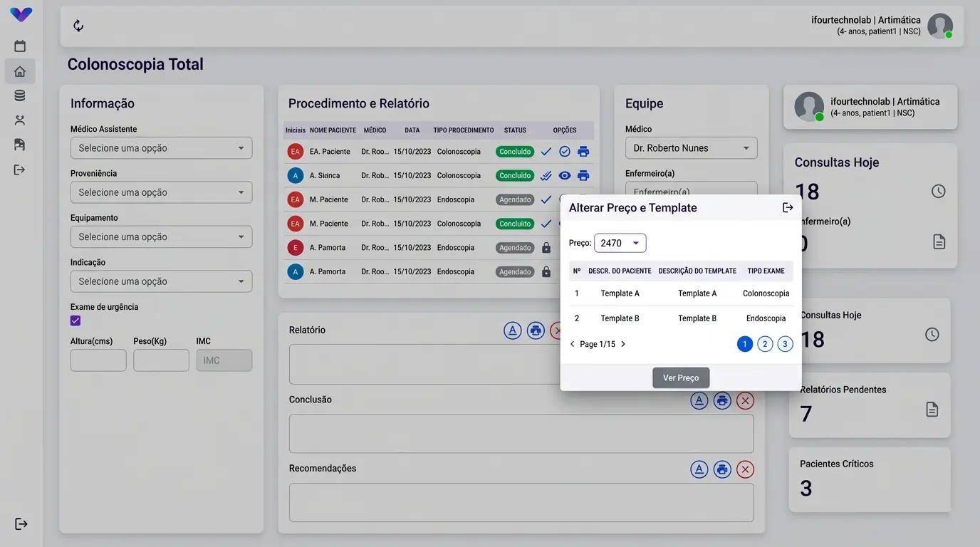Open the calendar icon in the sidebar
This screenshot has height=547, width=980.
pos(20,46)
